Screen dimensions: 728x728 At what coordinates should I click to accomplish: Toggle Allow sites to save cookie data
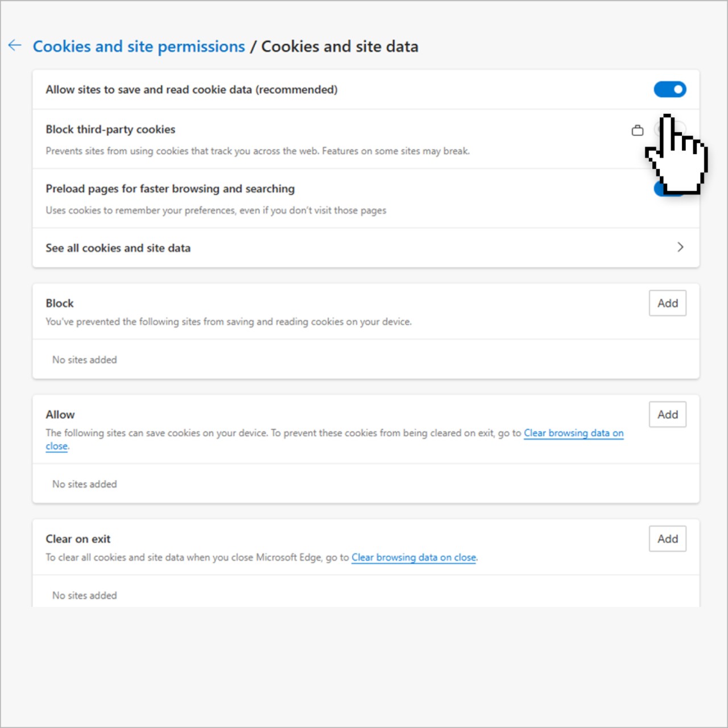click(670, 89)
